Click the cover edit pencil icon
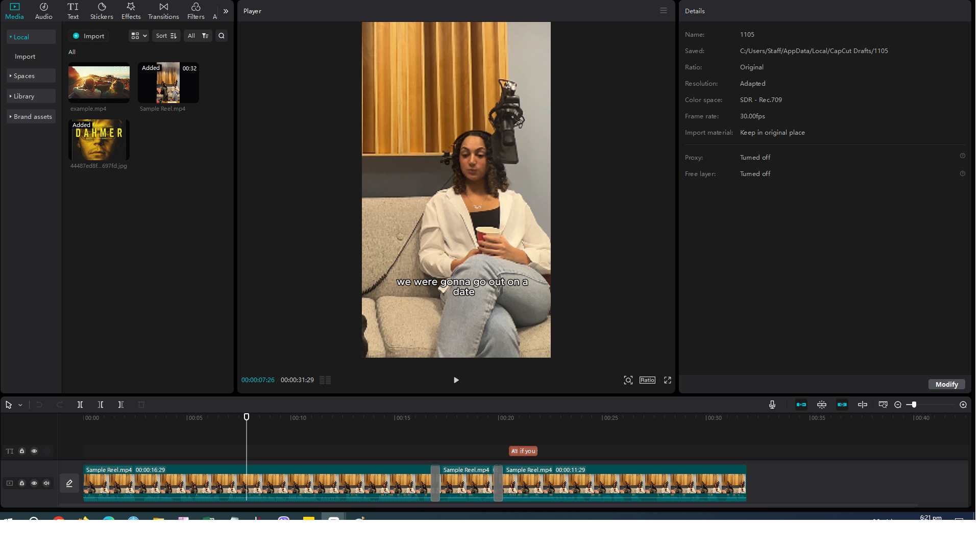Image resolution: width=980 pixels, height=551 pixels. coord(69,483)
